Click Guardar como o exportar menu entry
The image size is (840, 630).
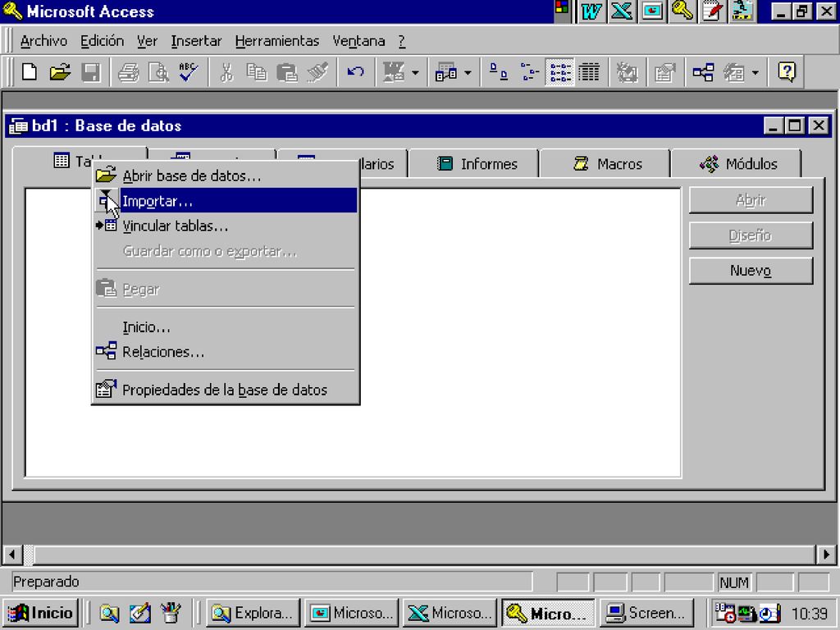[226, 251]
